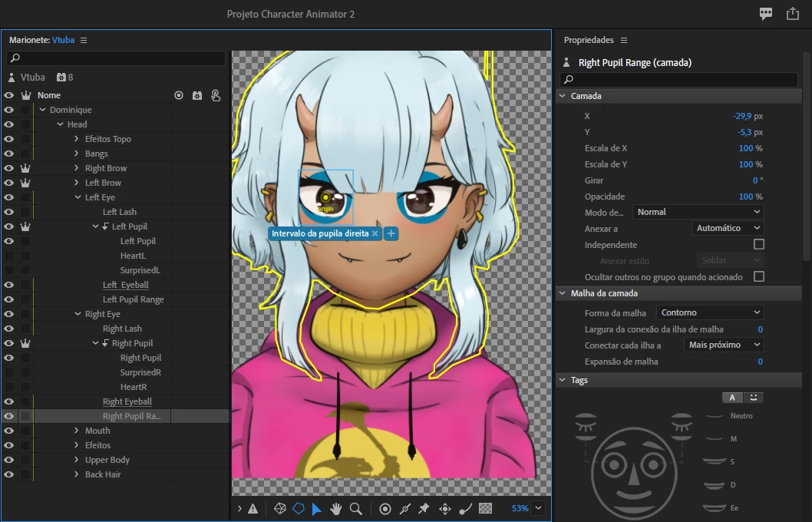The image size is (812, 522).
Task: Click the crown column header icon
Action: point(25,95)
